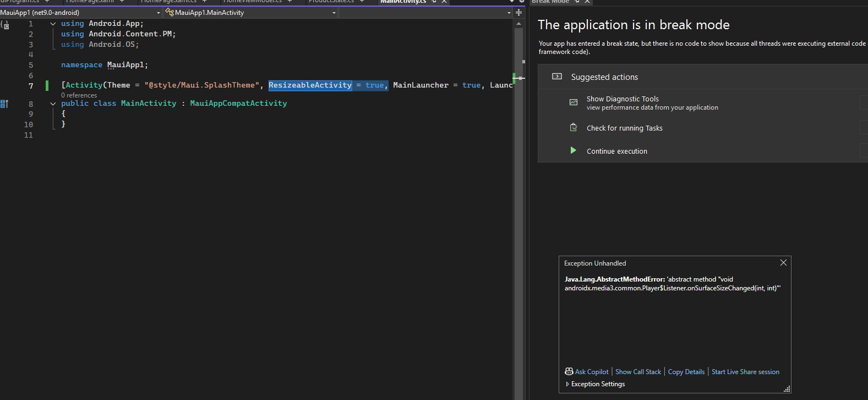Image resolution: width=868 pixels, height=400 pixels.
Task: Click the Suggested actions header icon
Action: pyautogui.click(x=557, y=77)
